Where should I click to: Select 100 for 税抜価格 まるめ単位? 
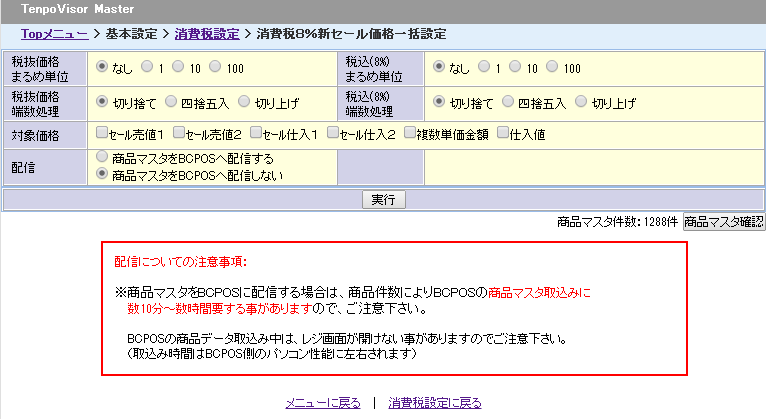[x=215, y=66]
